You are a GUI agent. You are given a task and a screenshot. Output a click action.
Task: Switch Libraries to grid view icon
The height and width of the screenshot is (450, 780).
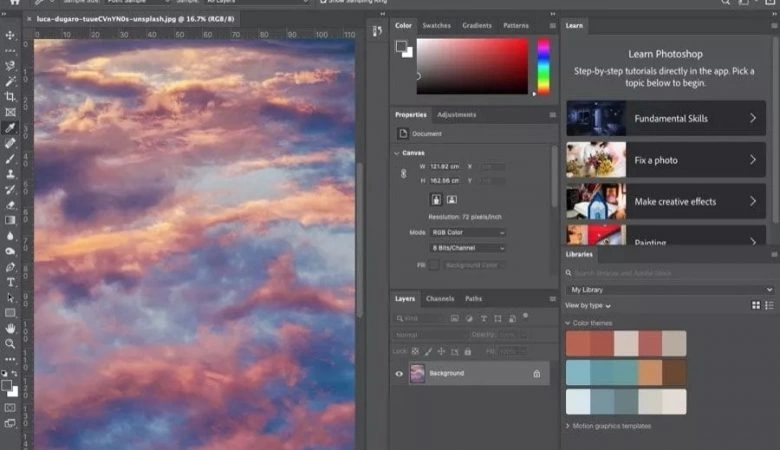pos(756,305)
